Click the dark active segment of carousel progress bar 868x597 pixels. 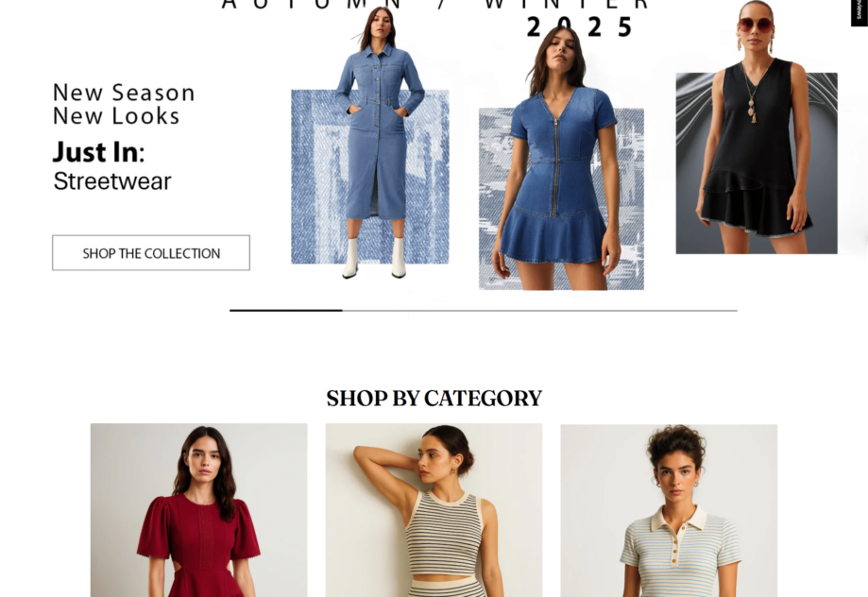(285, 311)
